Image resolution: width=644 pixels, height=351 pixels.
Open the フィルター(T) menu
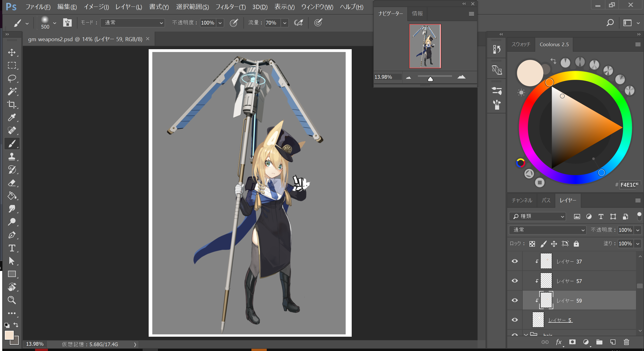click(x=231, y=7)
